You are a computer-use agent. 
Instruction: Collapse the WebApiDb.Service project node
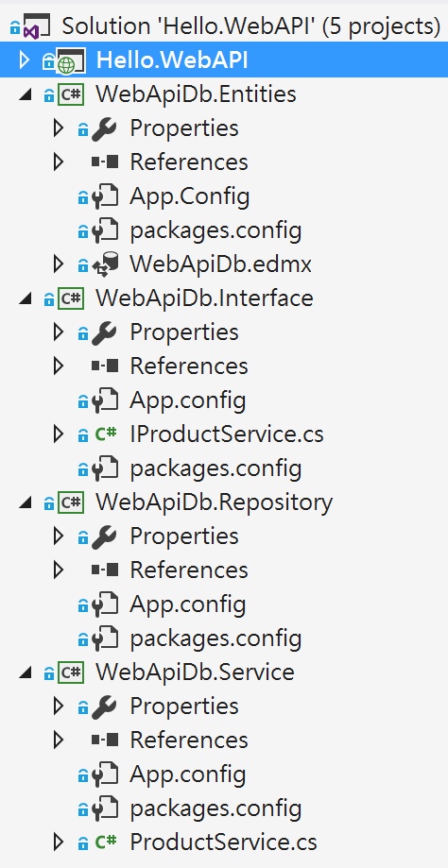[x=25, y=672]
